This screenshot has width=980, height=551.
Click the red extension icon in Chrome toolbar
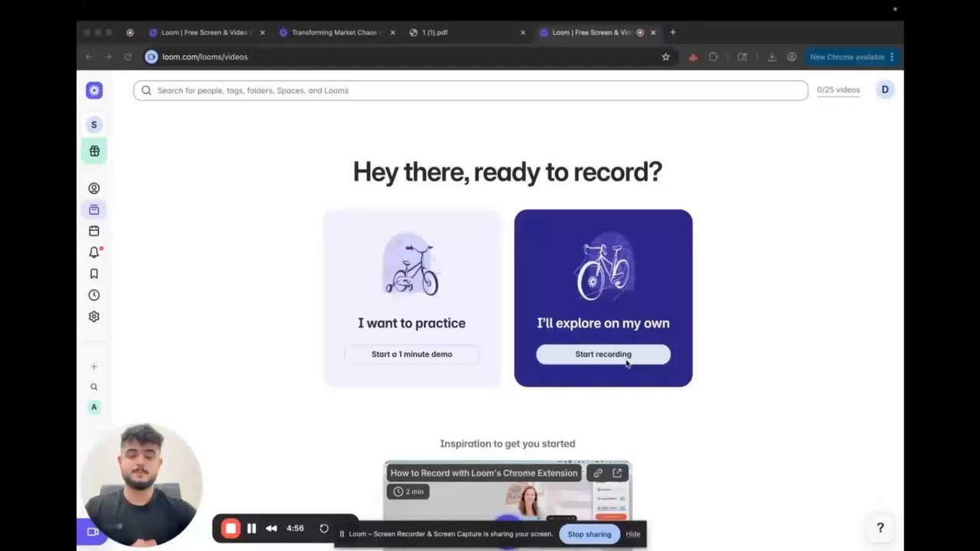tap(693, 57)
